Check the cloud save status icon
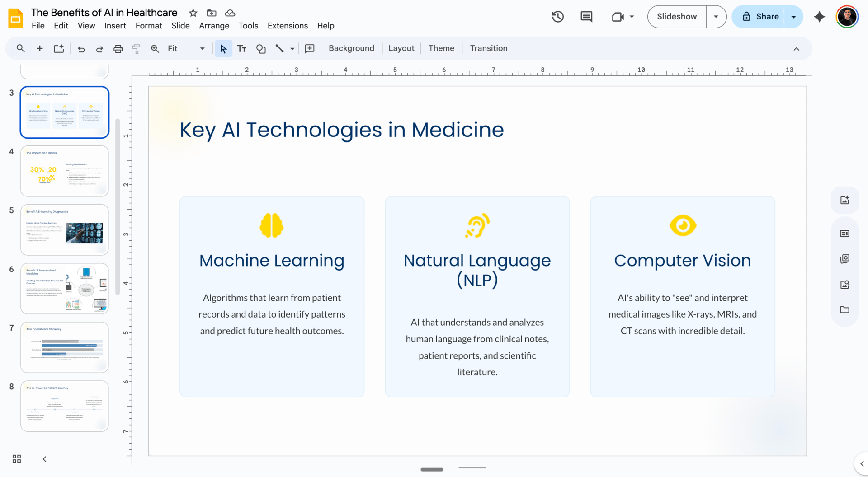This screenshot has height=477, width=868. click(x=230, y=13)
